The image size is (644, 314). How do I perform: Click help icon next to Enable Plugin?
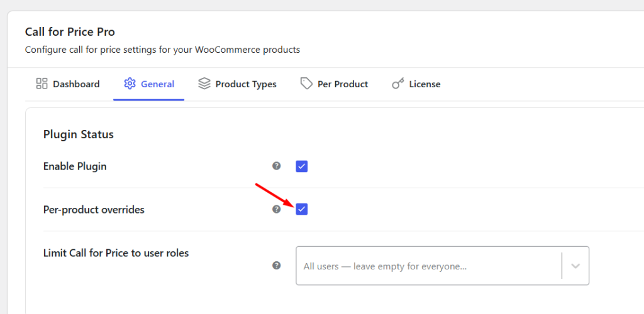pyautogui.click(x=277, y=166)
